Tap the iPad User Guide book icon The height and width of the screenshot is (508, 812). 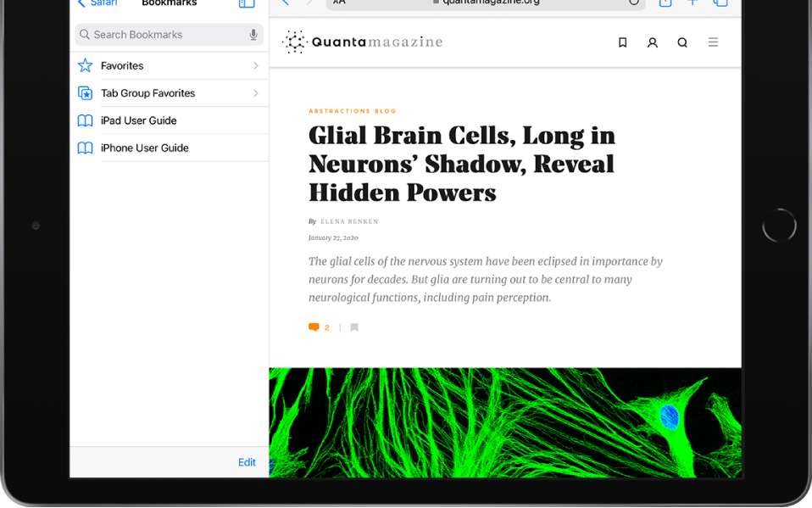coord(85,120)
